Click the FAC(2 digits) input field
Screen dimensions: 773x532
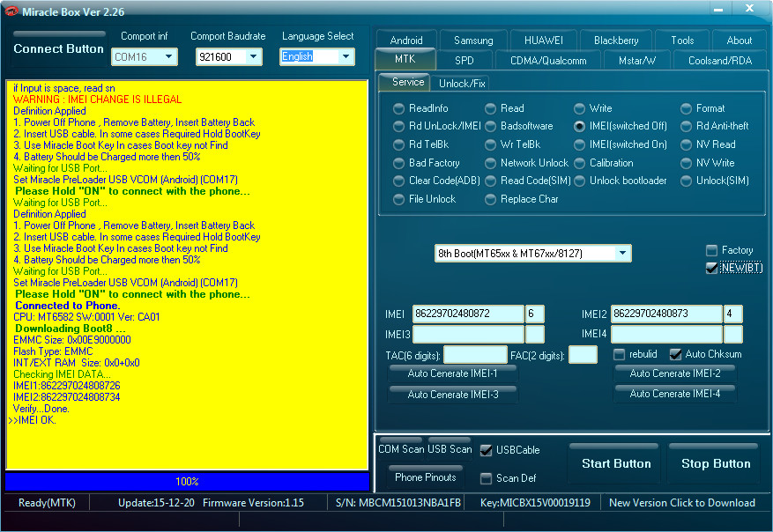click(583, 355)
